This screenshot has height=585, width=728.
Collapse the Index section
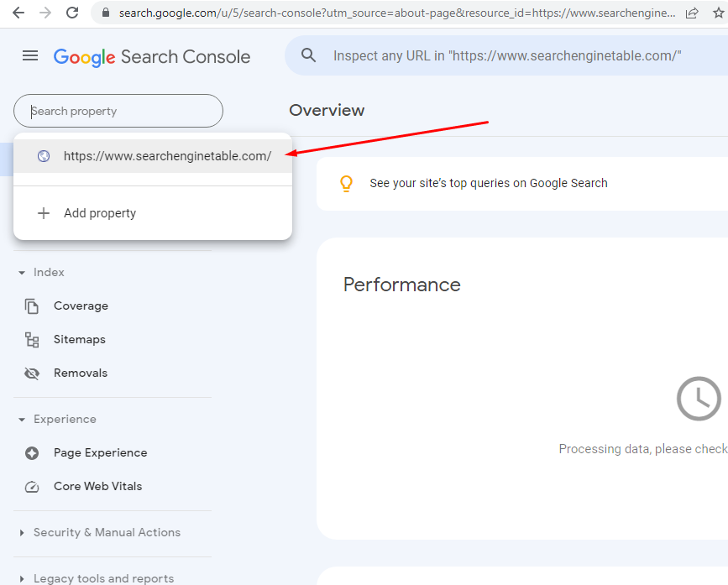22,273
